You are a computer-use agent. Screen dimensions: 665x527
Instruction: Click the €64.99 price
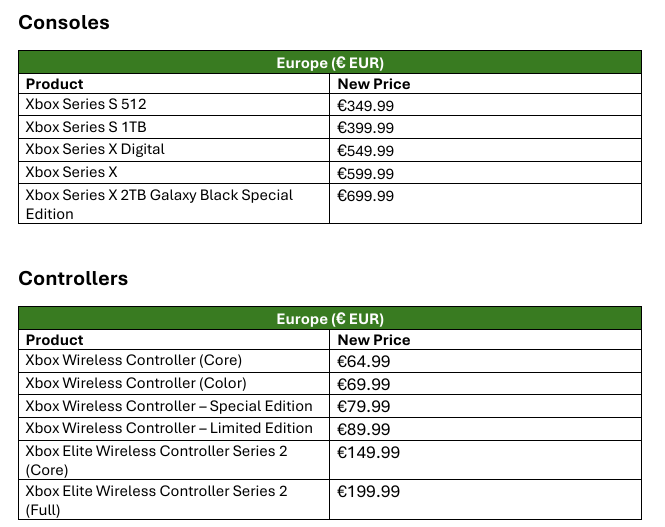point(363,362)
